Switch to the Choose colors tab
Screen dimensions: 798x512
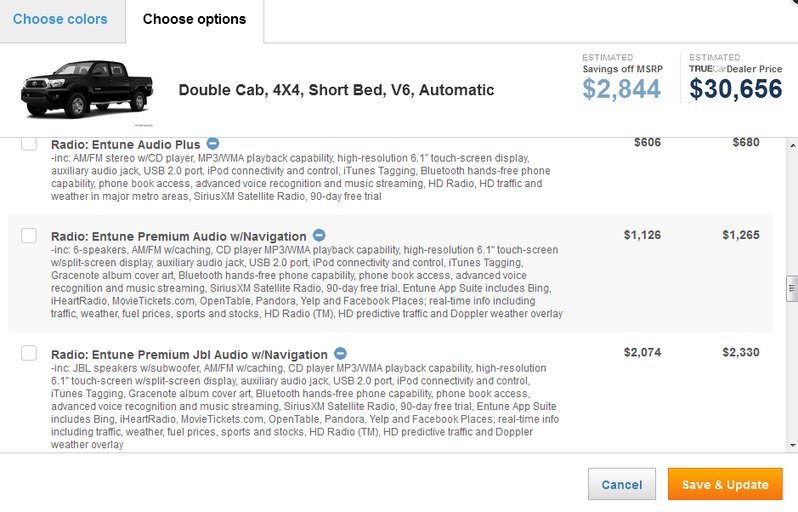pyautogui.click(x=60, y=19)
